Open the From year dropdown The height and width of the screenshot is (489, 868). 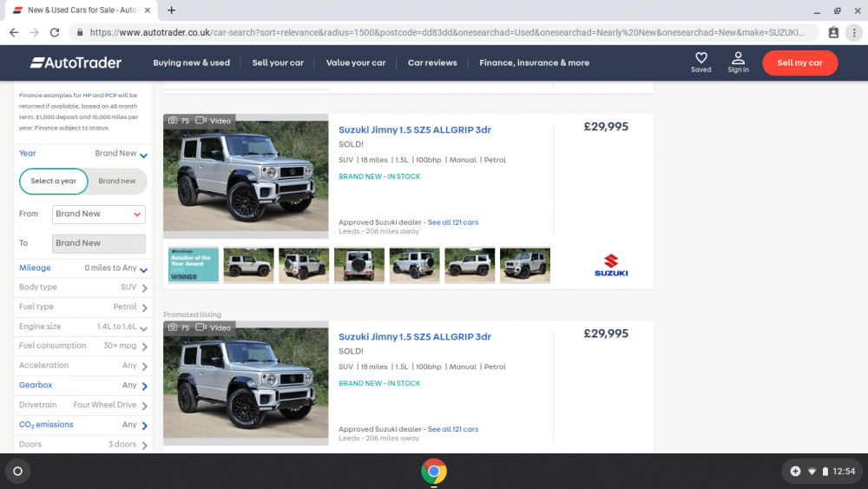pyautogui.click(x=99, y=214)
